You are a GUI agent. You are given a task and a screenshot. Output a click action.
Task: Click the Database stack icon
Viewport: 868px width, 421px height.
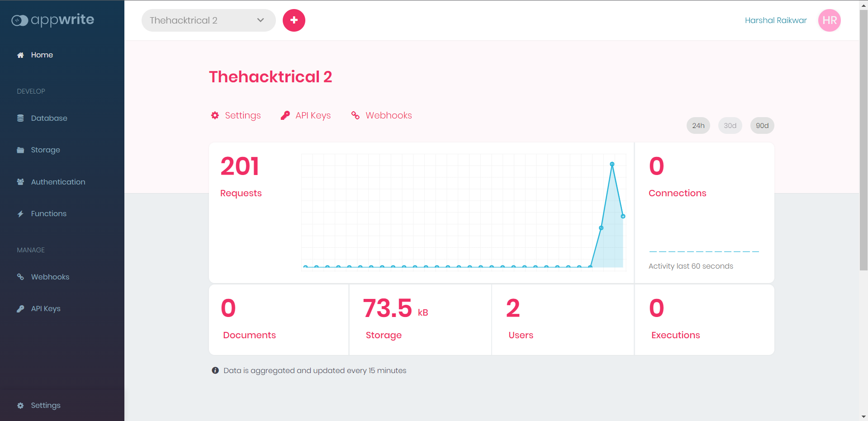coord(20,118)
